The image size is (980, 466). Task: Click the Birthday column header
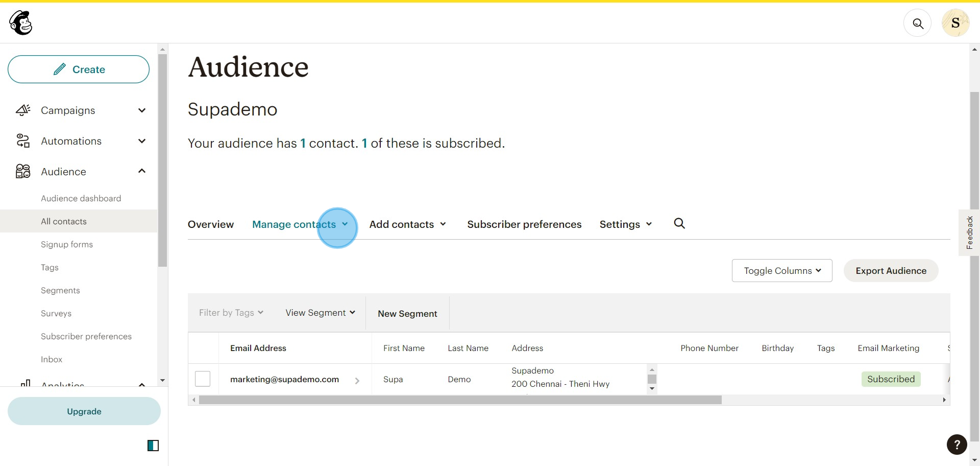pos(777,348)
